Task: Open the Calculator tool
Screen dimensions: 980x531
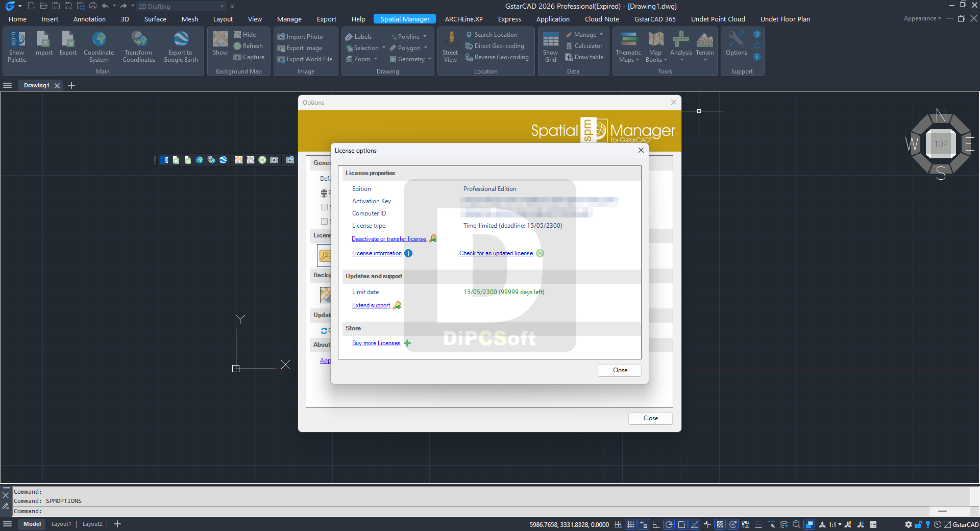Action: click(584, 46)
